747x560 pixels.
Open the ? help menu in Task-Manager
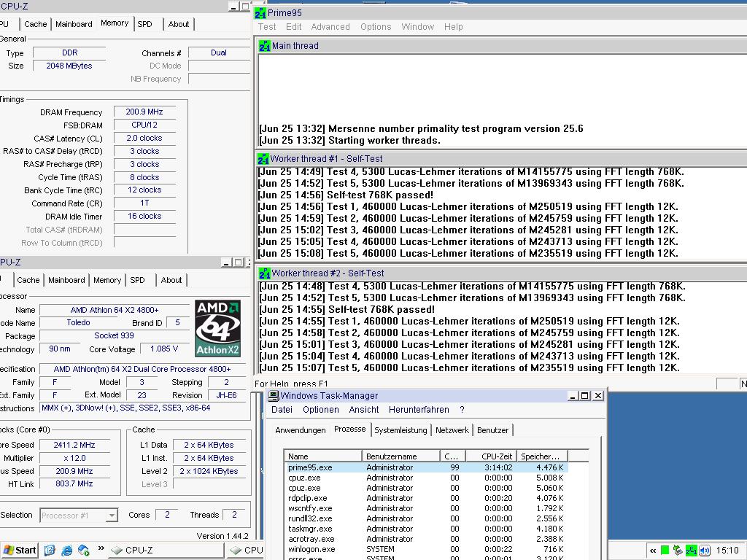click(462, 410)
